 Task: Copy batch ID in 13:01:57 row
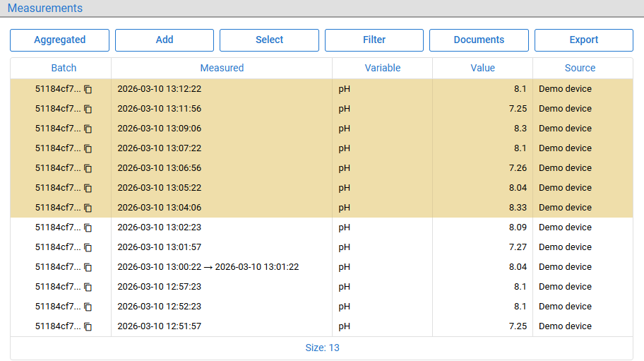point(88,247)
